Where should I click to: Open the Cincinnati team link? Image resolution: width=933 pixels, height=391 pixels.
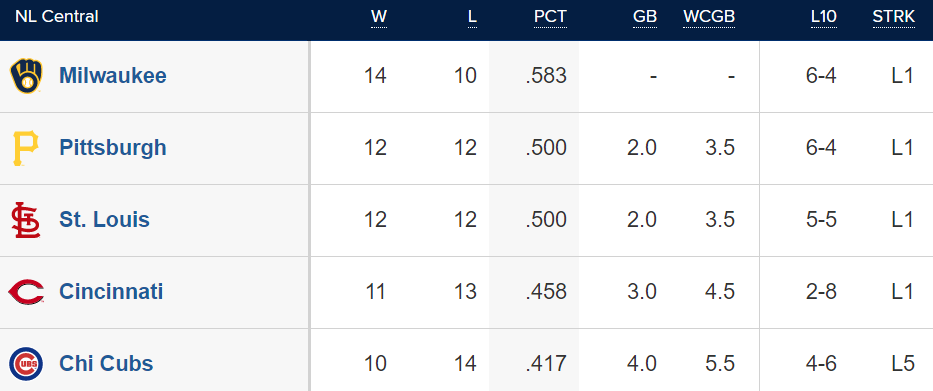click(x=111, y=292)
